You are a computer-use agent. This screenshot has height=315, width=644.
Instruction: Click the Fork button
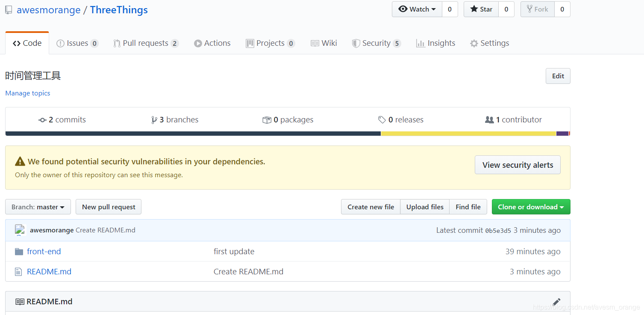pyautogui.click(x=538, y=9)
